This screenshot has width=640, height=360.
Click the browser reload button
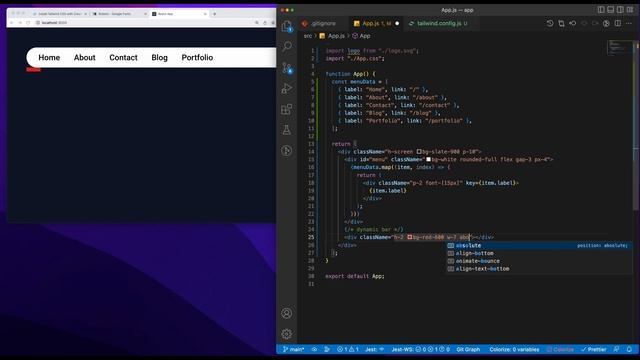[x=28, y=23]
